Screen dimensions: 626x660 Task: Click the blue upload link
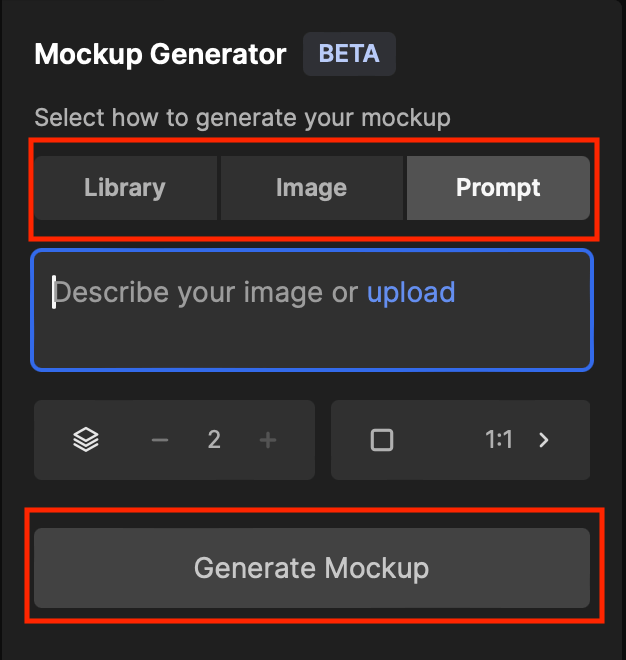(x=411, y=292)
